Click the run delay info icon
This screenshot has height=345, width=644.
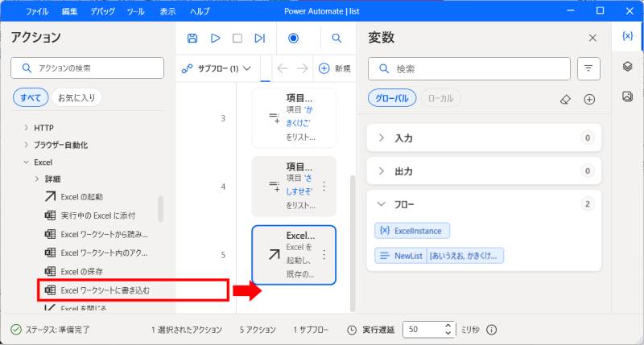pos(492,330)
